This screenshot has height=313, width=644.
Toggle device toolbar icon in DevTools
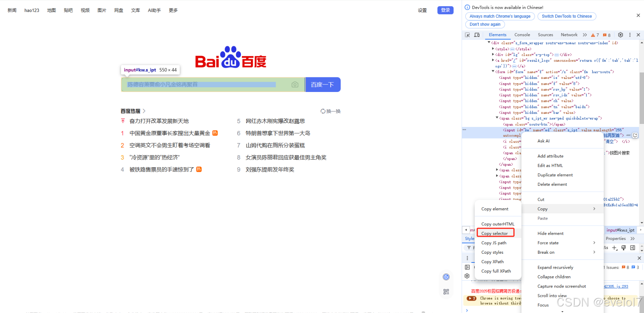(x=477, y=35)
